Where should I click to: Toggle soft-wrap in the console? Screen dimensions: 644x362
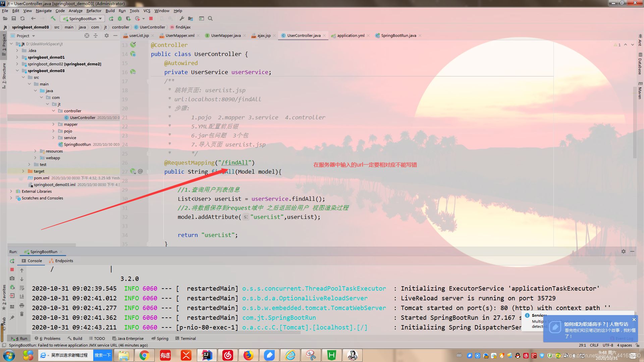pos(22,288)
